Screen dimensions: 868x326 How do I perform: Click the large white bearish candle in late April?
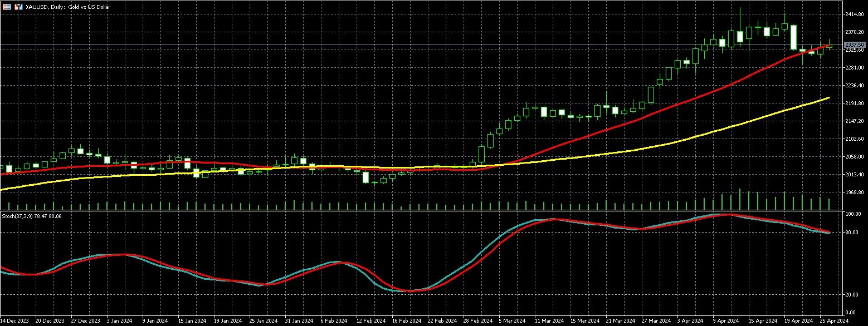click(793, 37)
